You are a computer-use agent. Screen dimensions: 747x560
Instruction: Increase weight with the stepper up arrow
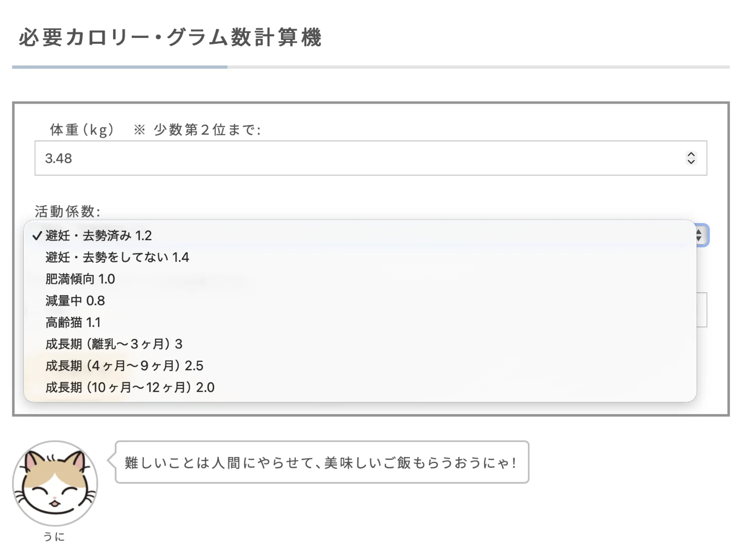(691, 155)
